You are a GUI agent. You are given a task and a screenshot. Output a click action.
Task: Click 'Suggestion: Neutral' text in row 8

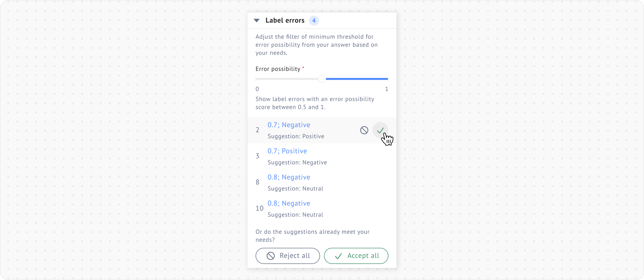[295, 189]
